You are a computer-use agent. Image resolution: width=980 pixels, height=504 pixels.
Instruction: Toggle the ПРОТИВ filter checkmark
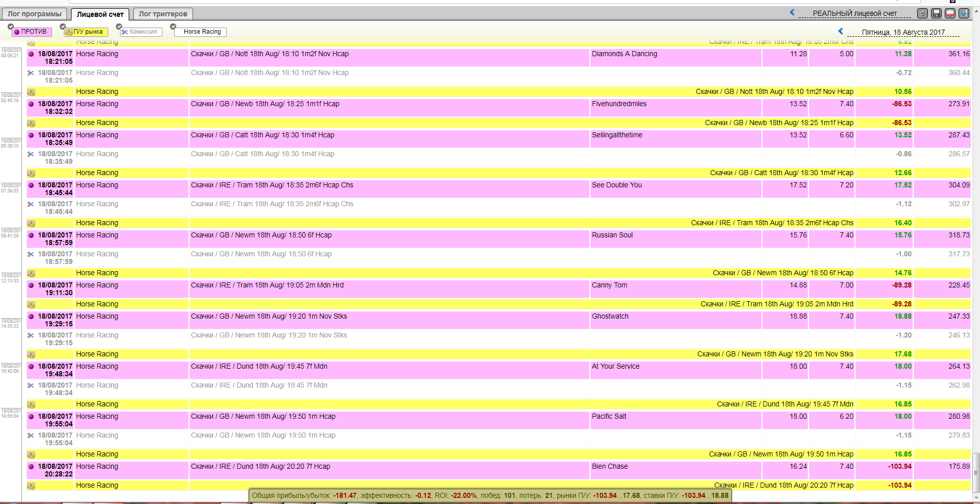tap(11, 27)
